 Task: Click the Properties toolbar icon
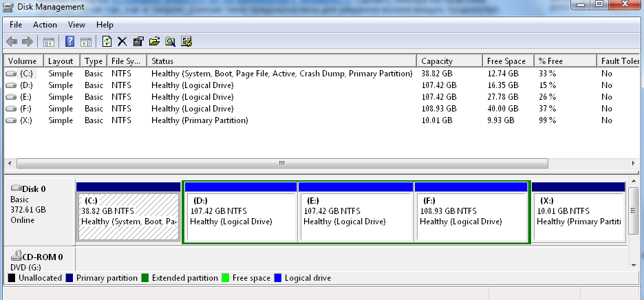point(138,42)
